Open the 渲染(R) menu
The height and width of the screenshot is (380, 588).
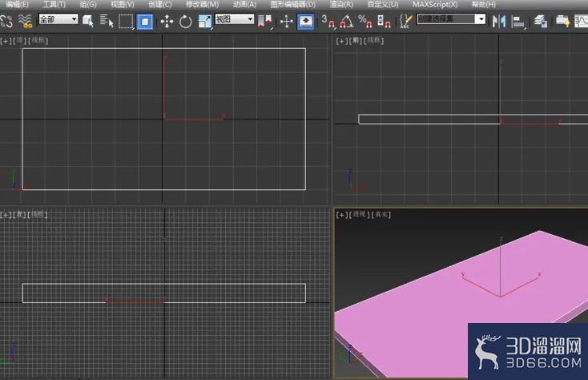point(341,5)
